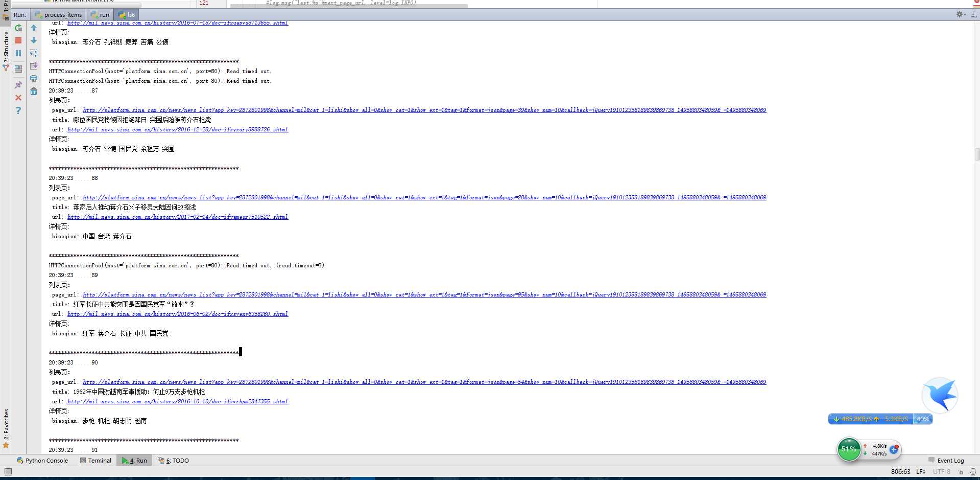Click line number 121 in editor gutter
Image resolution: width=980 pixels, height=480 pixels.
point(204,3)
